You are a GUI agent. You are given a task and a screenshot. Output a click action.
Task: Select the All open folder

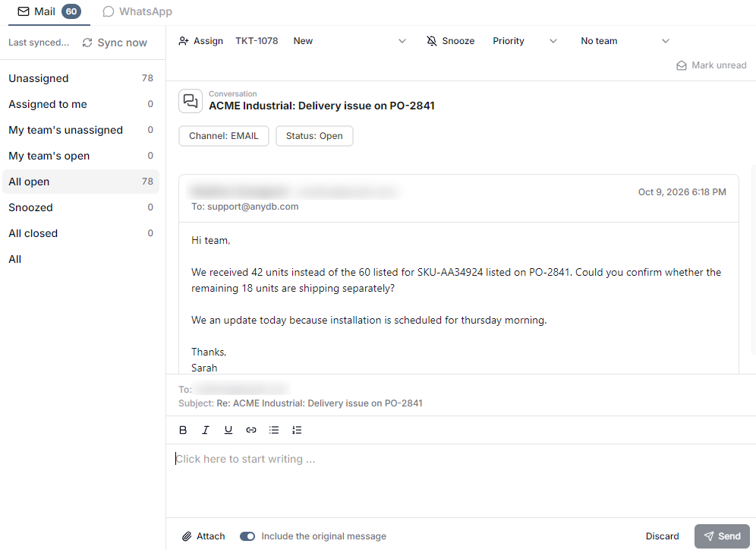click(x=80, y=182)
